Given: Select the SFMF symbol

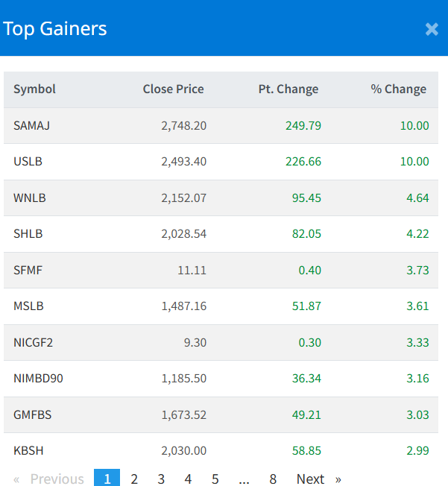Looking at the screenshot, I should 28,270.
